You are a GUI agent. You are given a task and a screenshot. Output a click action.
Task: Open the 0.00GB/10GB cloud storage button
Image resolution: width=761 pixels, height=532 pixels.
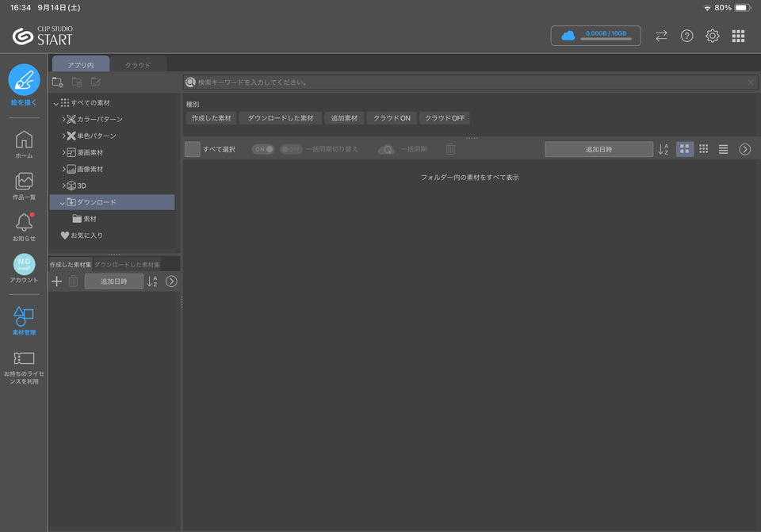(595, 36)
